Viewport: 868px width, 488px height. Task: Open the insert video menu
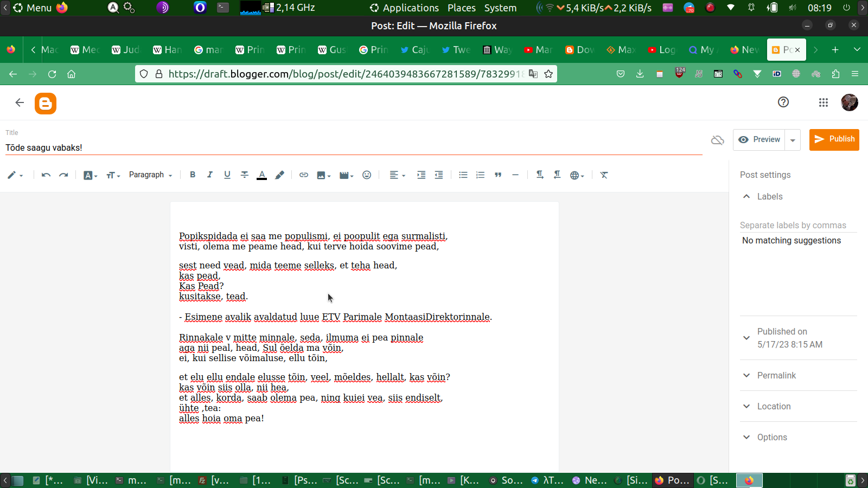(x=346, y=175)
